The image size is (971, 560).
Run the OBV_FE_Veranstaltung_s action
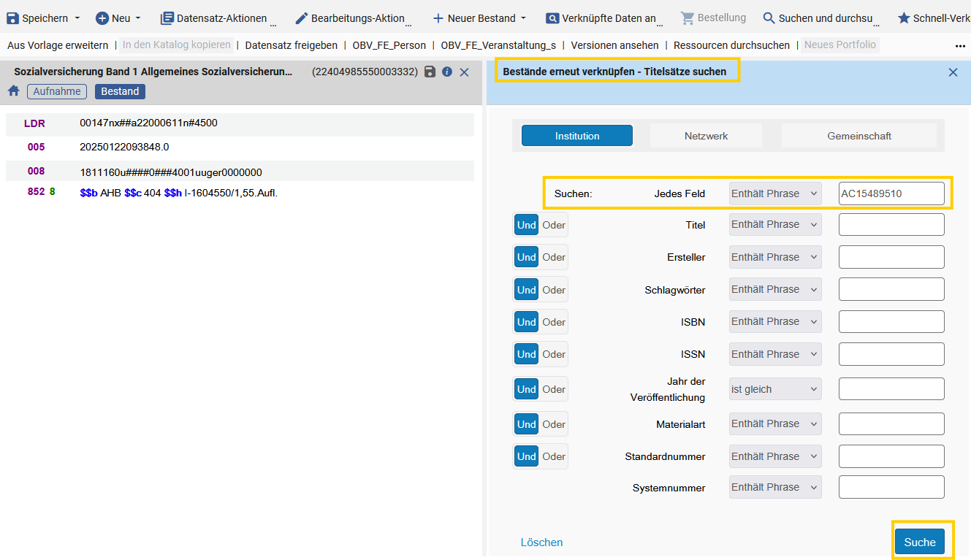pos(498,45)
